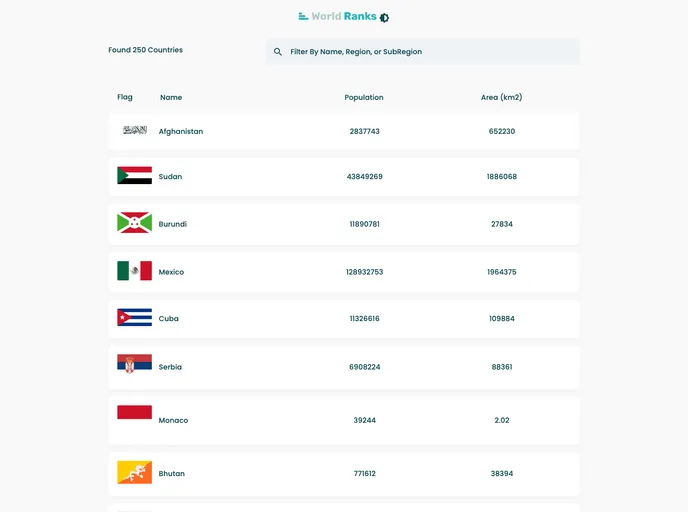
Task: Click the Mexico flag icon
Action: 135,271
